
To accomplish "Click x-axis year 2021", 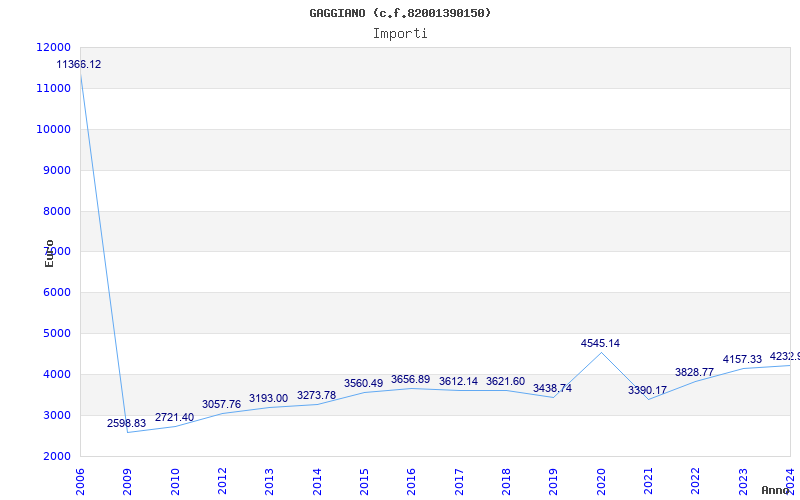I will pyautogui.click(x=648, y=482).
